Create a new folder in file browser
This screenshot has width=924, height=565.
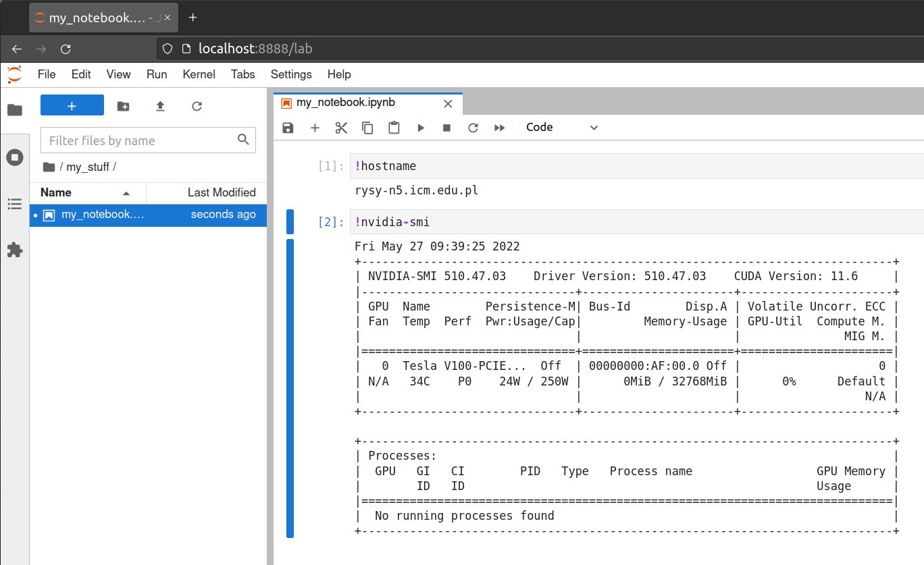(x=123, y=106)
